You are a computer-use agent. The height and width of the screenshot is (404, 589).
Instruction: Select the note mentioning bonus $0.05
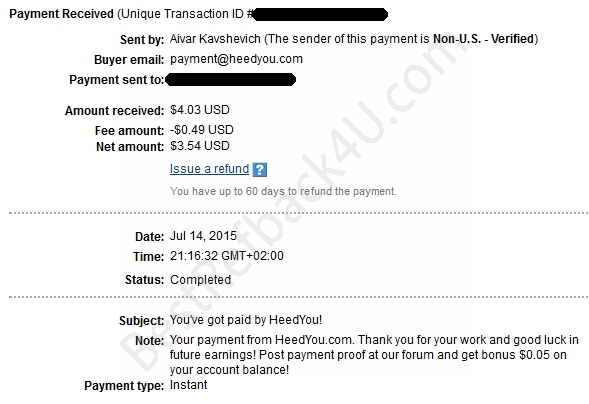pos(374,355)
